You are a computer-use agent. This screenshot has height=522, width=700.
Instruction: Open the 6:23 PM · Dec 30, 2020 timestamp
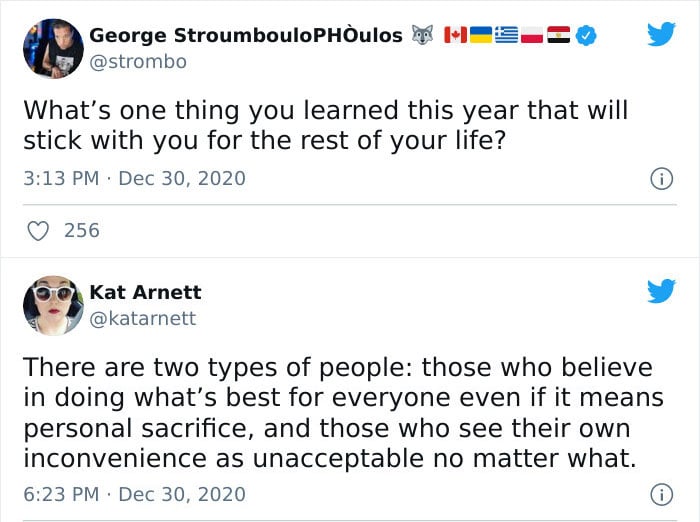tap(134, 494)
